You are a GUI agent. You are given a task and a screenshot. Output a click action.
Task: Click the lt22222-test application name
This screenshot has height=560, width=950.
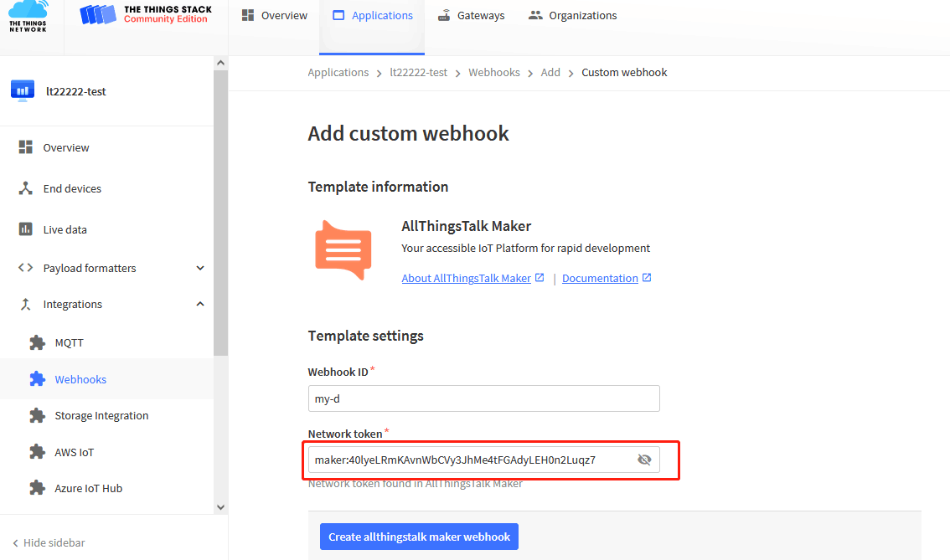(75, 91)
